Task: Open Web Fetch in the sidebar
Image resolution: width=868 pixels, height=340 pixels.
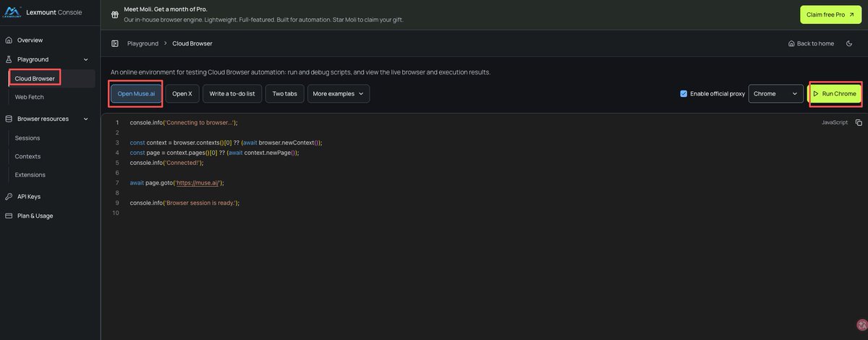Action: 30,97
